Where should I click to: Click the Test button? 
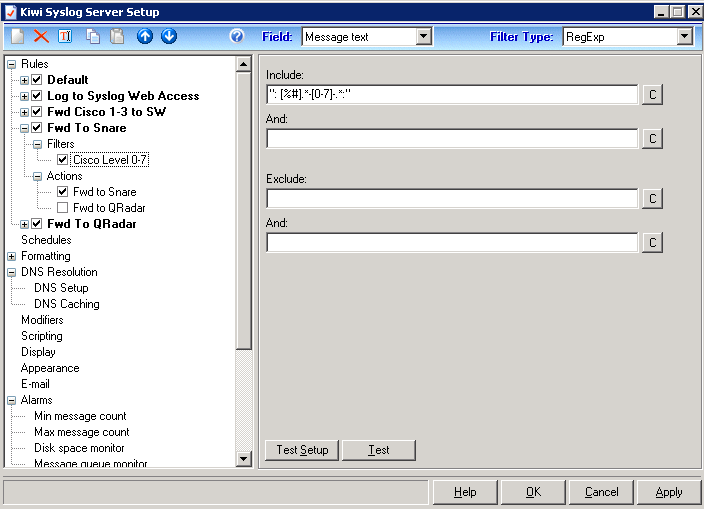click(379, 450)
